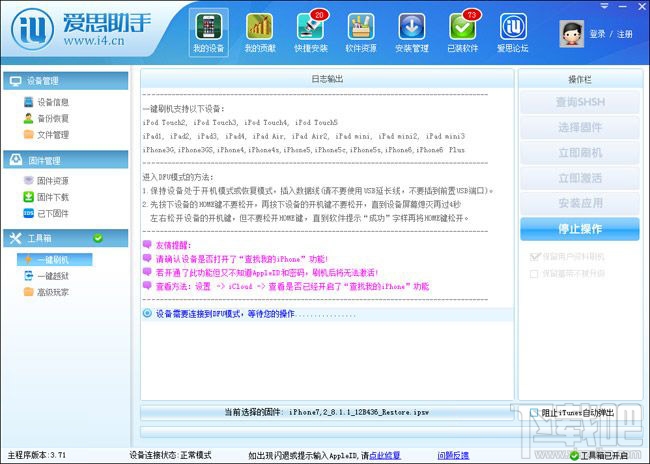
Task: Click the 日志输出 panel header
Action: click(x=327, y=79)
